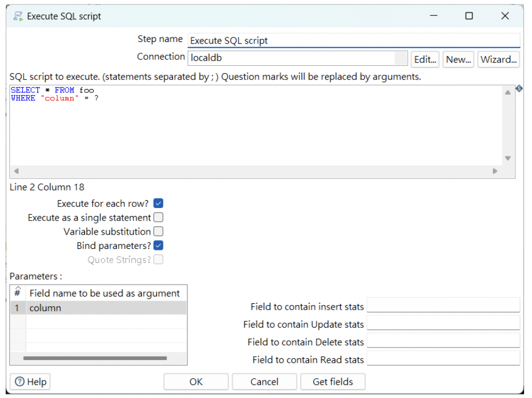This screenshot has height=398, width=532.
Task: Click the sort arrow in # column header
Action: click(x=18, y=289)
